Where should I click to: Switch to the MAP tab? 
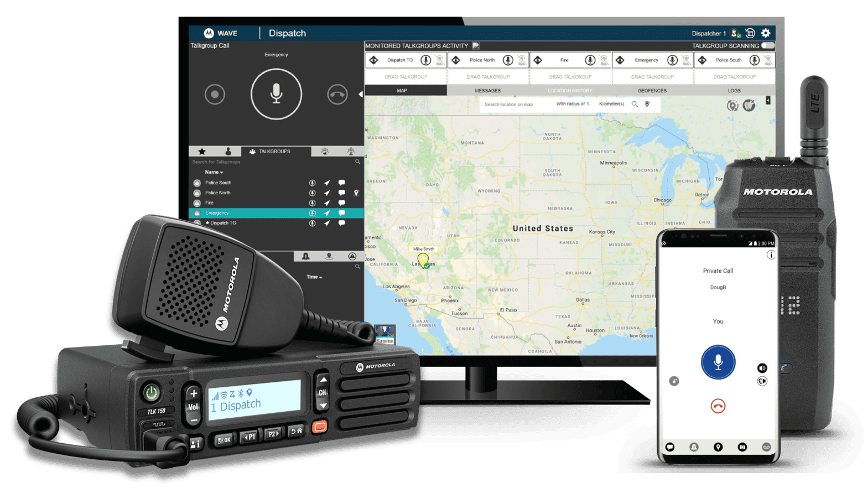pos(406,90)
